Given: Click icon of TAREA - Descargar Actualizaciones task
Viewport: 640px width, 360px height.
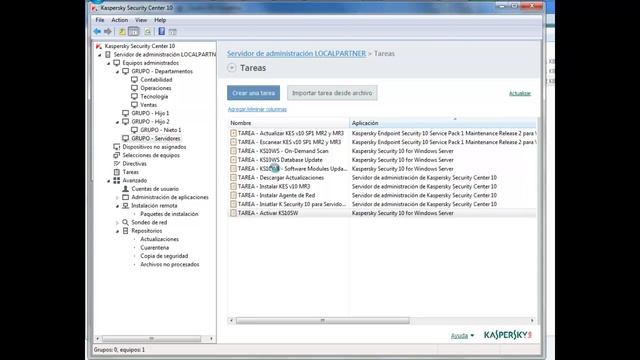Looking at the screenshot, I should pyautogui.click(x=233, y=178).
